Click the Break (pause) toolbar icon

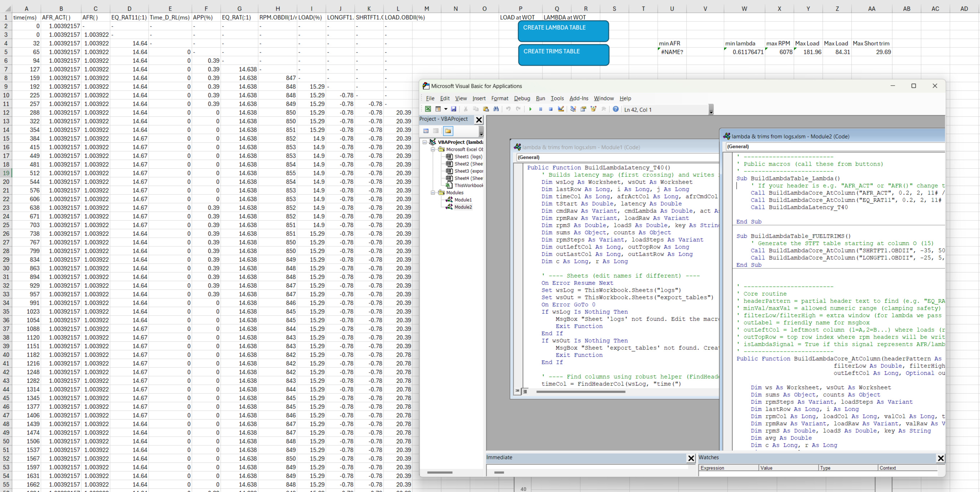(x=540, y=109)
